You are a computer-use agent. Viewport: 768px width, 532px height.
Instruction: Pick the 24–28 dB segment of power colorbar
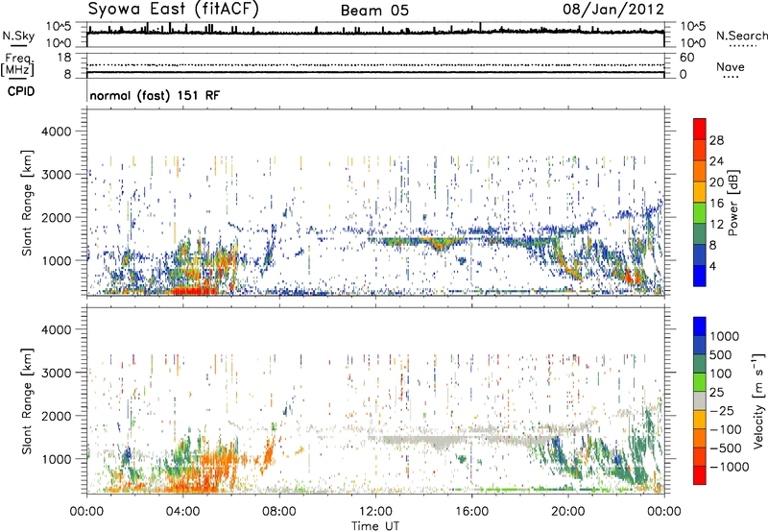click(x=700, y=151)
